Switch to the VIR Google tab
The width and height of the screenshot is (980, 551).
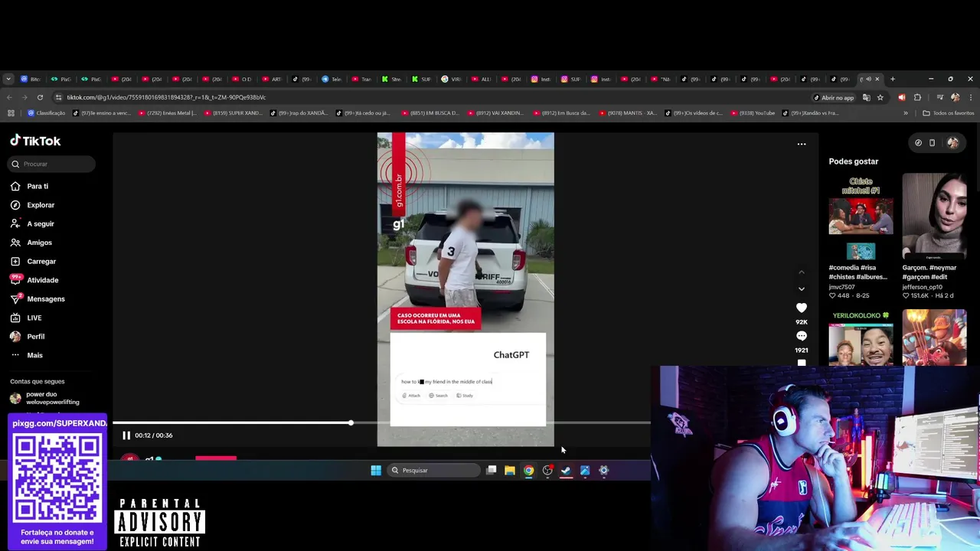tap(452, 79)
